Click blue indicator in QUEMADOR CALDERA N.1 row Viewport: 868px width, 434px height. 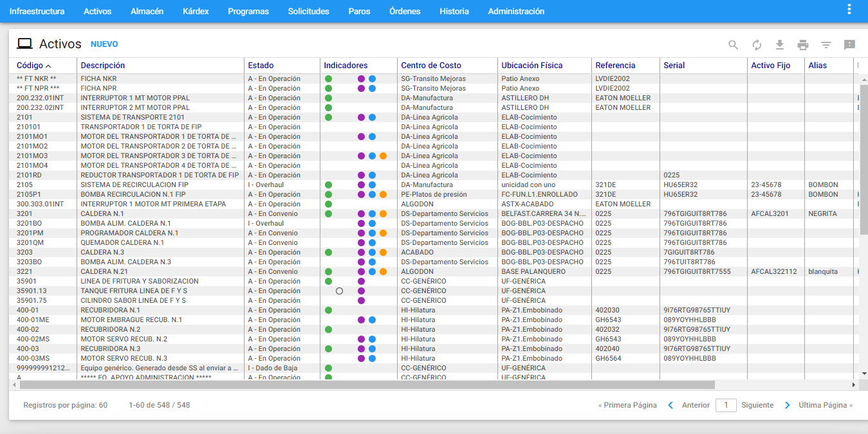click(372, 242)
